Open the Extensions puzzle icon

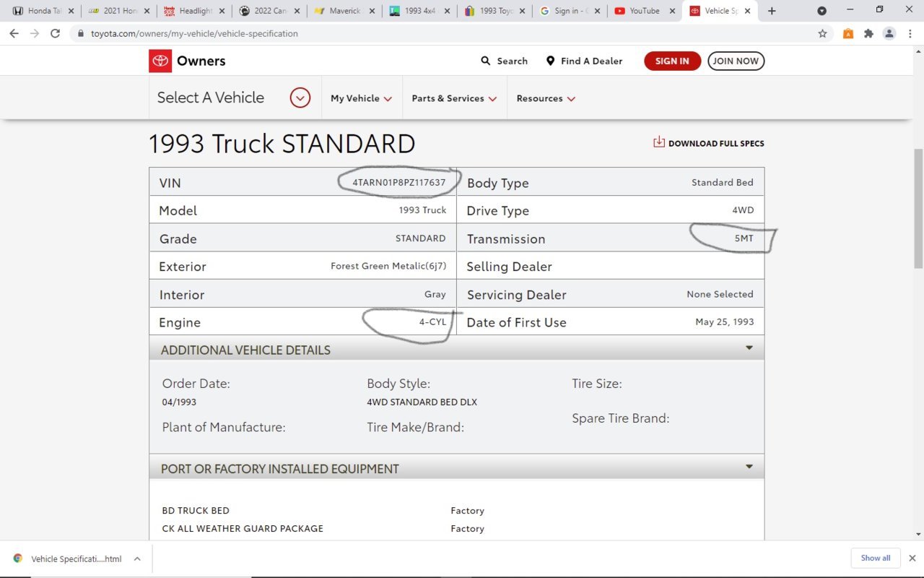pos(868,33)
